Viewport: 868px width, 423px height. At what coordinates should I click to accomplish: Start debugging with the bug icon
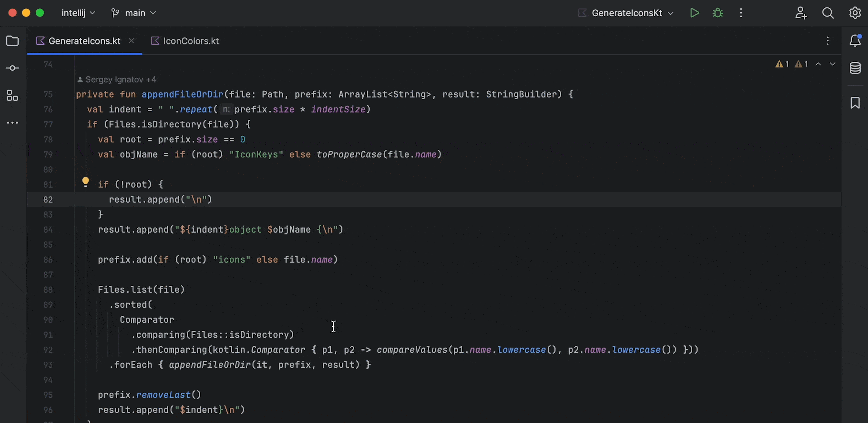718,13
